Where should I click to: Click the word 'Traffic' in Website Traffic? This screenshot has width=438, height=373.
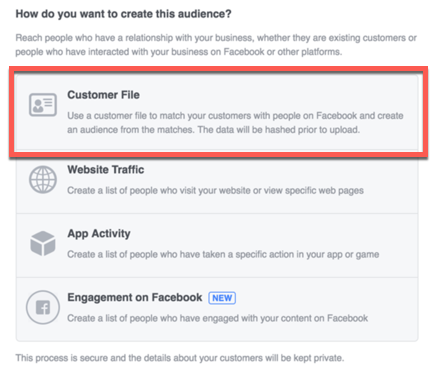click(128, 170)
